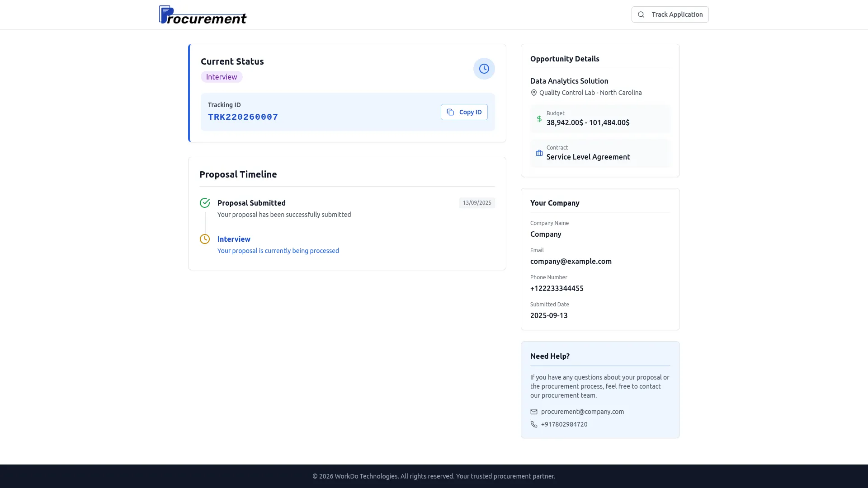Click the Data Analytics Solution title
The width and height of the screenshot is (868, 488).
(569, 81)
